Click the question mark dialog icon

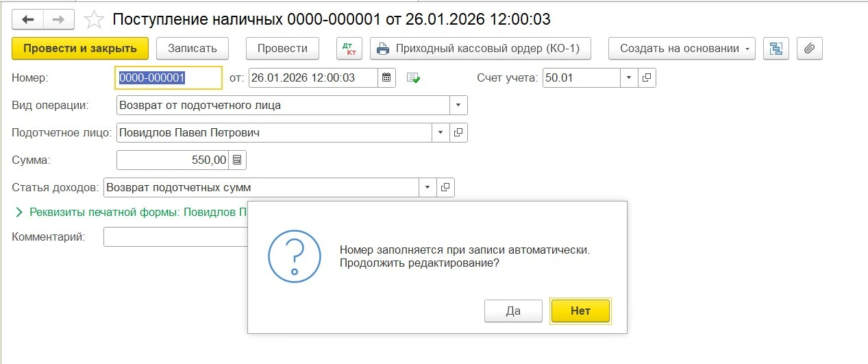coord(294,255)
